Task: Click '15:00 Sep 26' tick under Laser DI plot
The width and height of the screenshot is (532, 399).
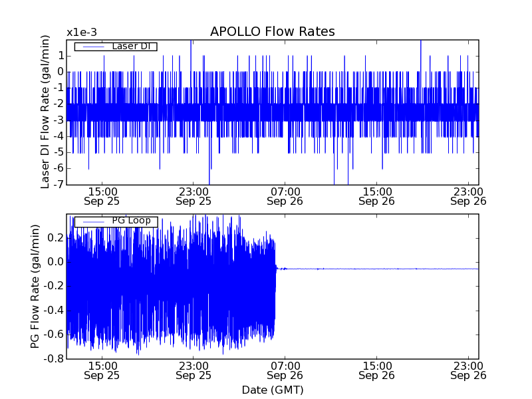Action: coord(376,196)
